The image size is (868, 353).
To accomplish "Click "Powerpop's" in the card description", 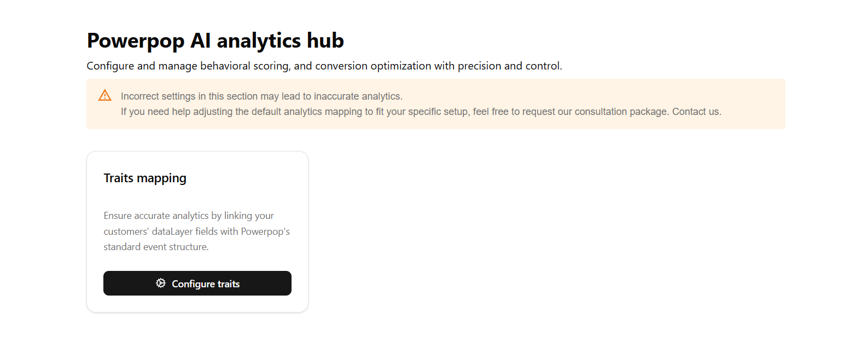I will point(265,232).
